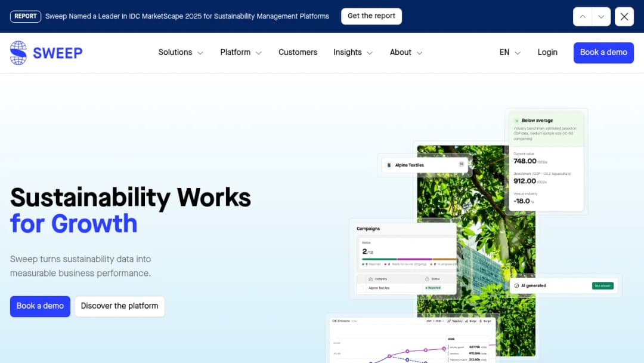Expand the Solutions dropdown menu
The height and width of the screenshot is (363, 644).
181,53
